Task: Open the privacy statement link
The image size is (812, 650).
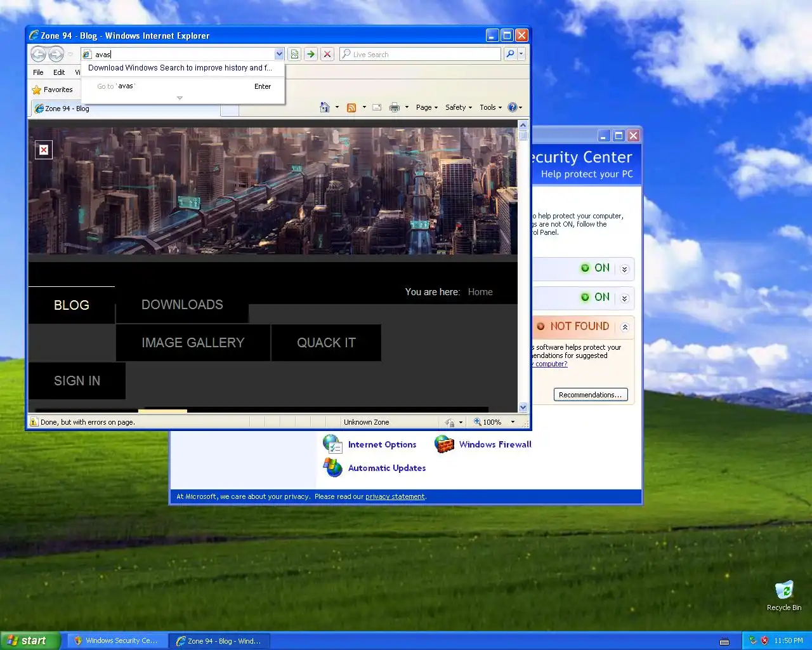Action: coord(395,496)
